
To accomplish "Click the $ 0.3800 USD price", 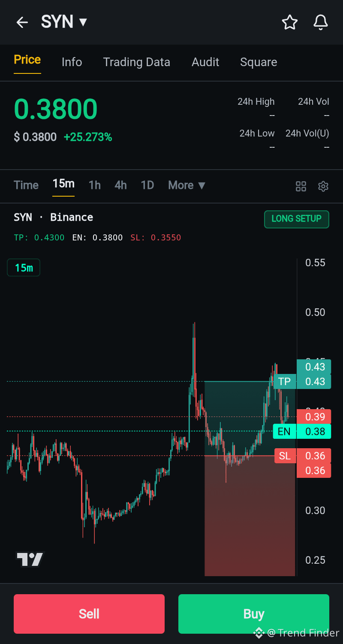I will tap(35, 137).
